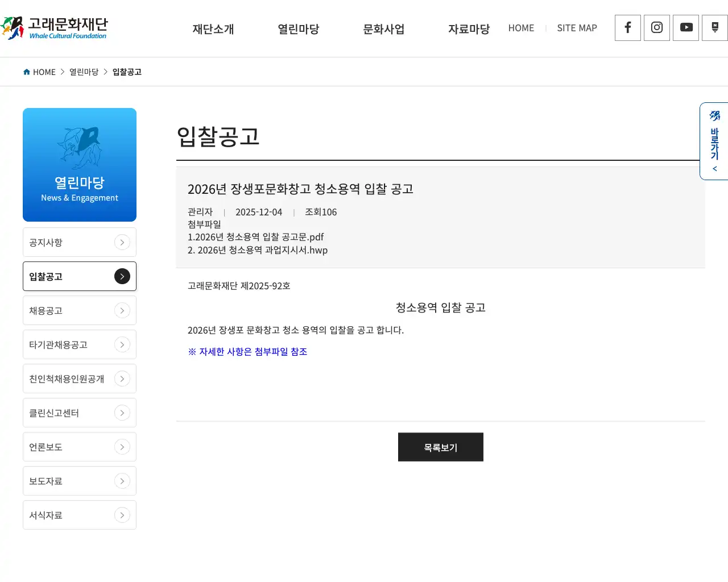Click the home icon in the breadcrumb

click(x=26, y=72)
